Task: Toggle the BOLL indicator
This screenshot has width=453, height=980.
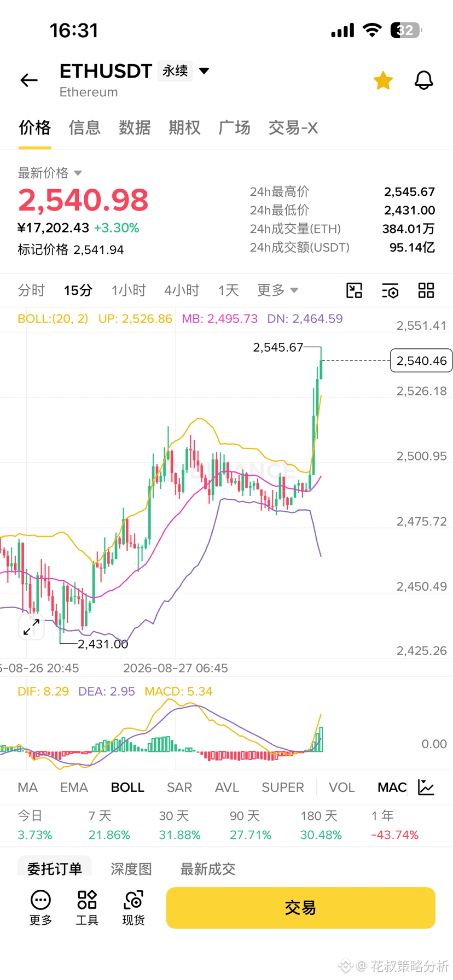Action: 127,787
